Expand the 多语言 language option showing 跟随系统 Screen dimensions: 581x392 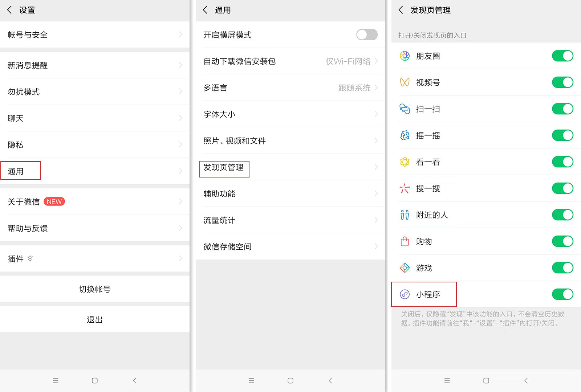[290, 88]
